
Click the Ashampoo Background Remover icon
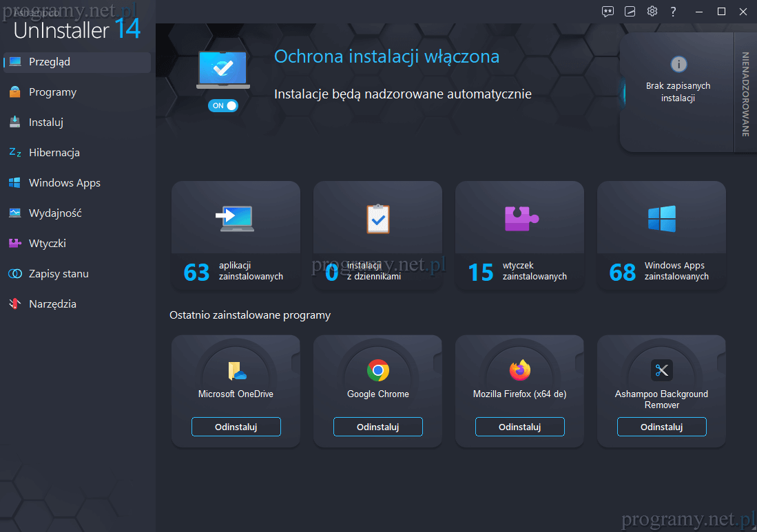(x=661, y=370)
